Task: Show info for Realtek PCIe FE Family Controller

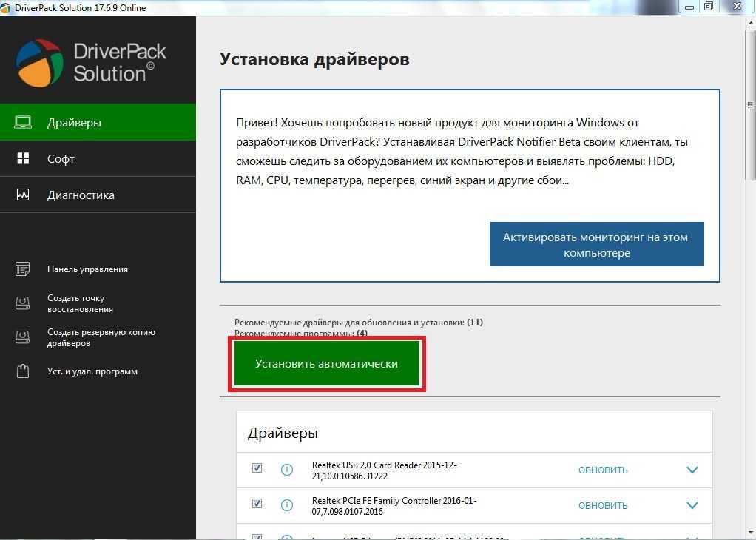Action: click(x=287, y=505)
